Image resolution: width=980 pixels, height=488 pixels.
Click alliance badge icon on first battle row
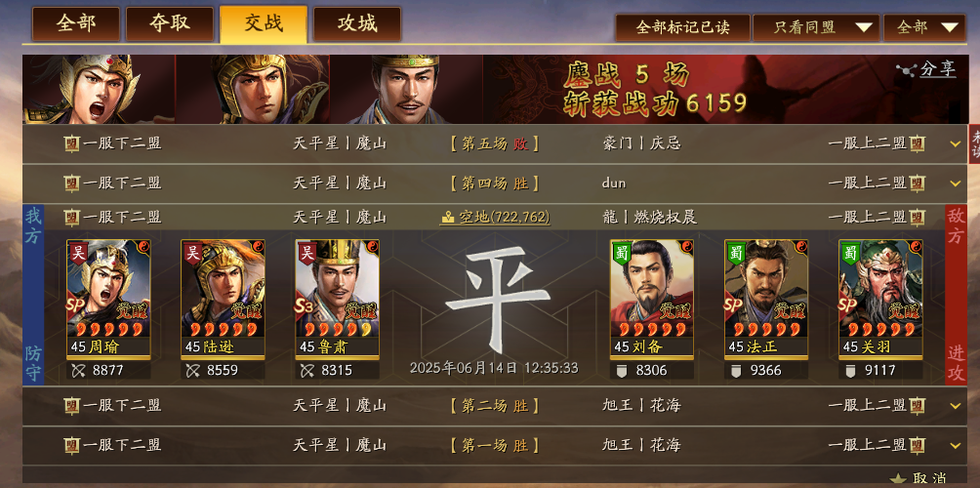pos(72,143)
